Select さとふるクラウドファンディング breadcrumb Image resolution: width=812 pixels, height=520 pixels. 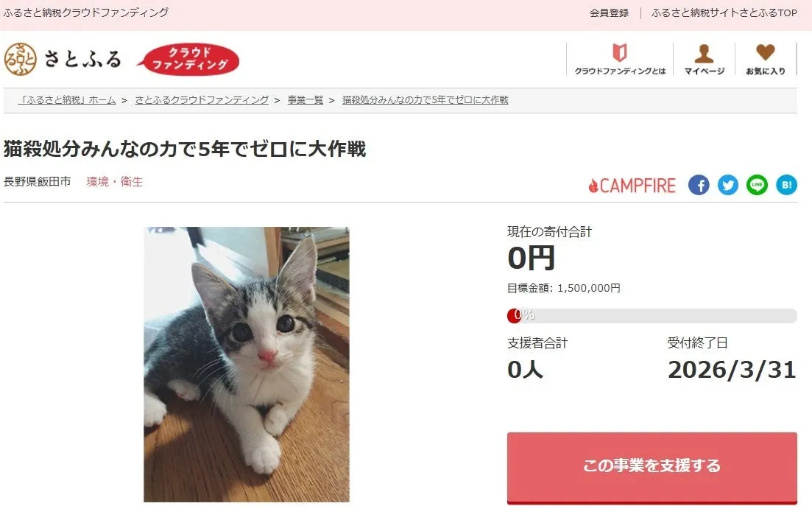(202, 100)
